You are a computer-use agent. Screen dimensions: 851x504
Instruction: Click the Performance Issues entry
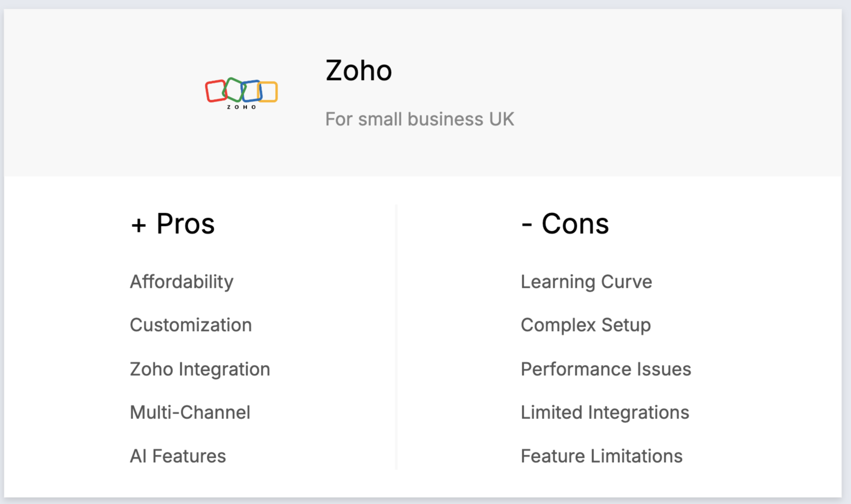(x=606, y=369)
